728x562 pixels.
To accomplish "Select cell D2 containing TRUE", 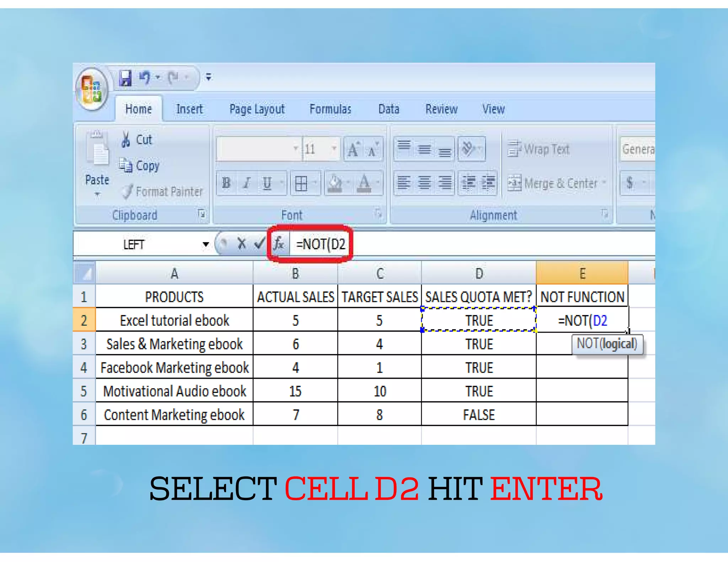I will pos(478,320).
